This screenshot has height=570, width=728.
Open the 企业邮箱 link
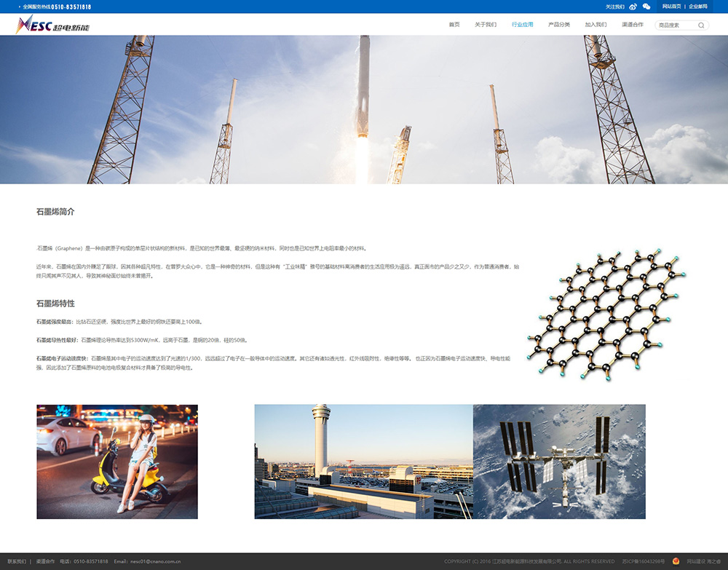(x=698, y=7)
